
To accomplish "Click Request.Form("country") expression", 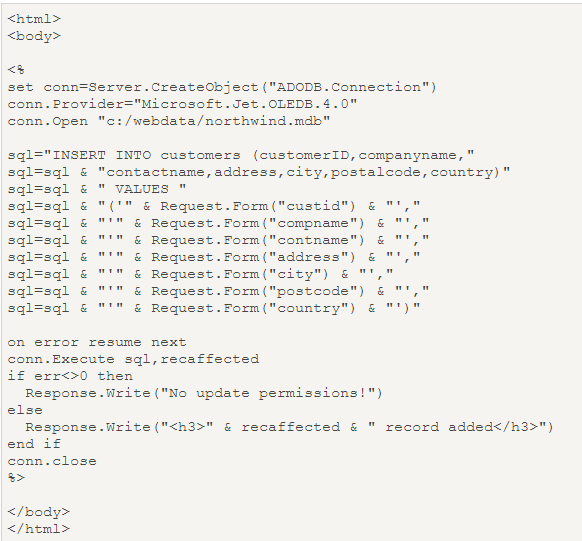I will (254, 308).
